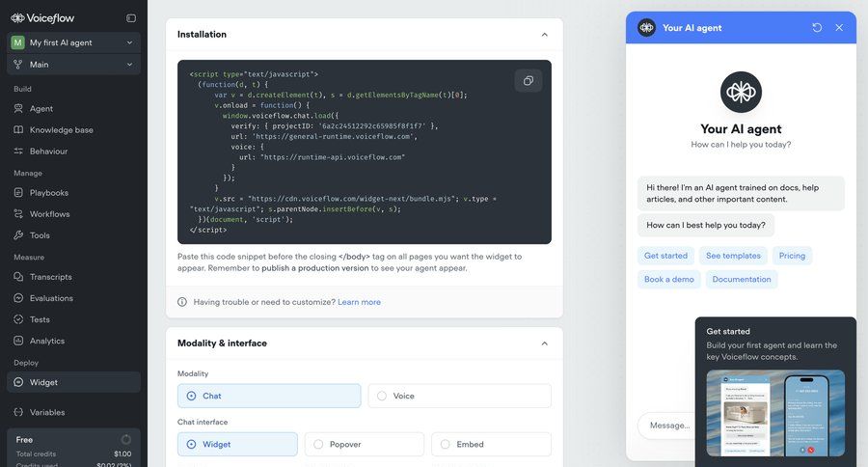The image size is (868, 467).
Task: Open the Get started tutorial thumbnail
Action: point(775,413)
